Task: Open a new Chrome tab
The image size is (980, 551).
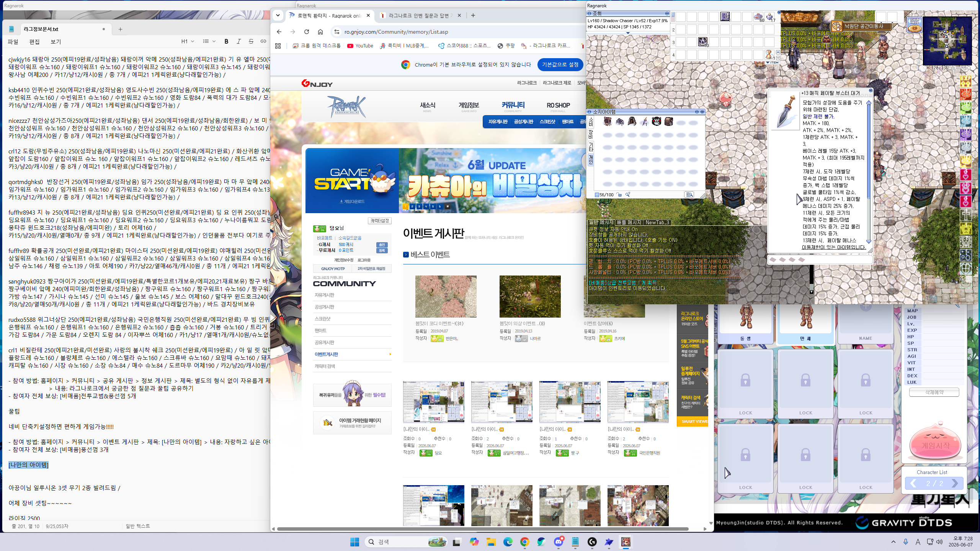Action: [473, 16]
